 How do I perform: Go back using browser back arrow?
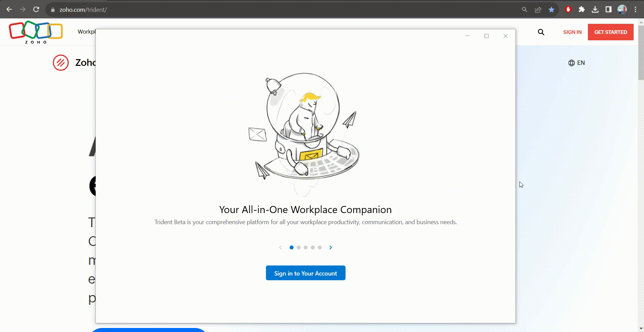[x=9, y=10]
